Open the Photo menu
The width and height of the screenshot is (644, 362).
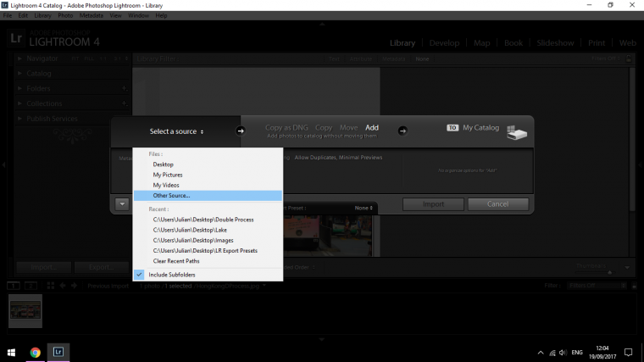[65, 15]
